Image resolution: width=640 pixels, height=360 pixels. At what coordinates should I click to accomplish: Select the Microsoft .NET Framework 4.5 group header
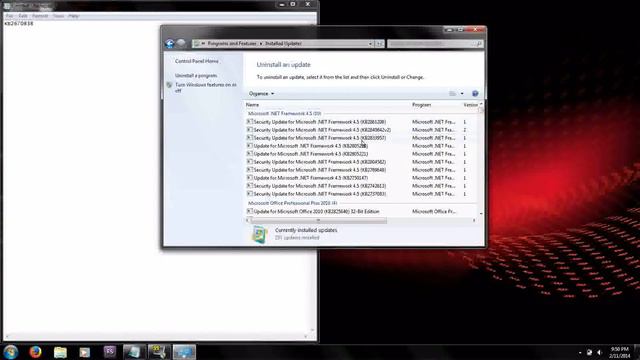pos(284,113)
